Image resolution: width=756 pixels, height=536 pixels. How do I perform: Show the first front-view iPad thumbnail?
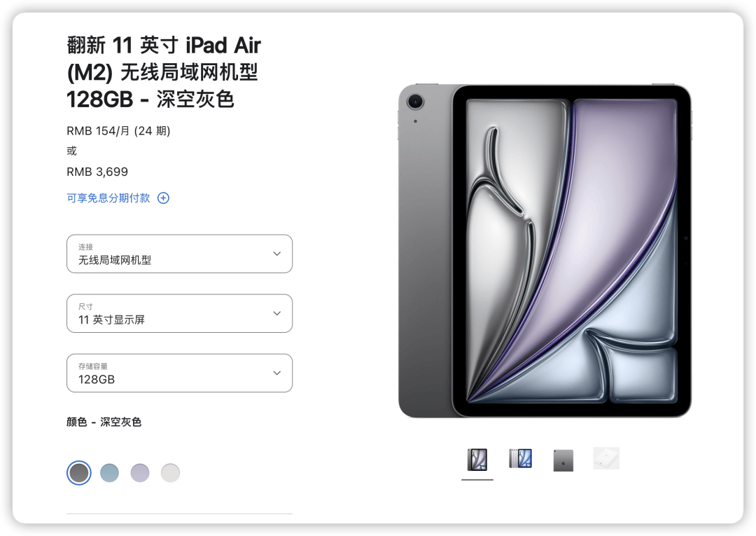[x=477, y=460]
